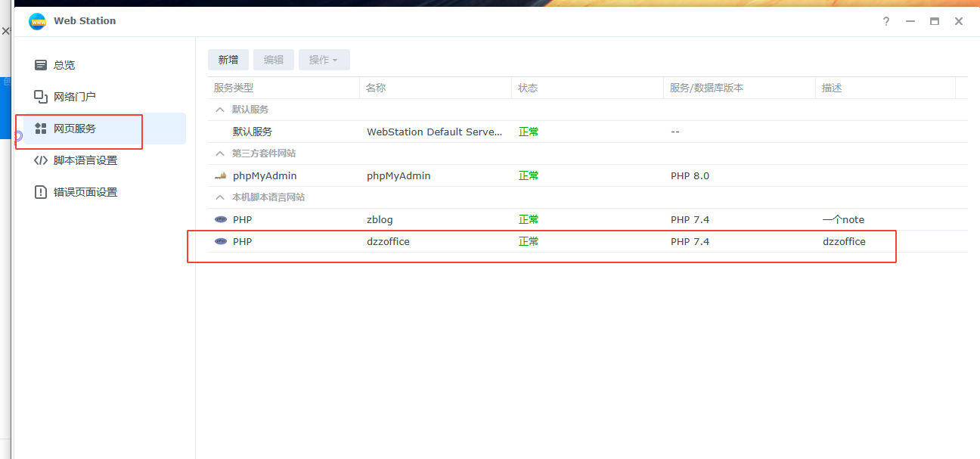Click the 总览 overview icon in sidebar
Image resolution: width=980 pixels, height=459 pixels.
tap(41, 65)
